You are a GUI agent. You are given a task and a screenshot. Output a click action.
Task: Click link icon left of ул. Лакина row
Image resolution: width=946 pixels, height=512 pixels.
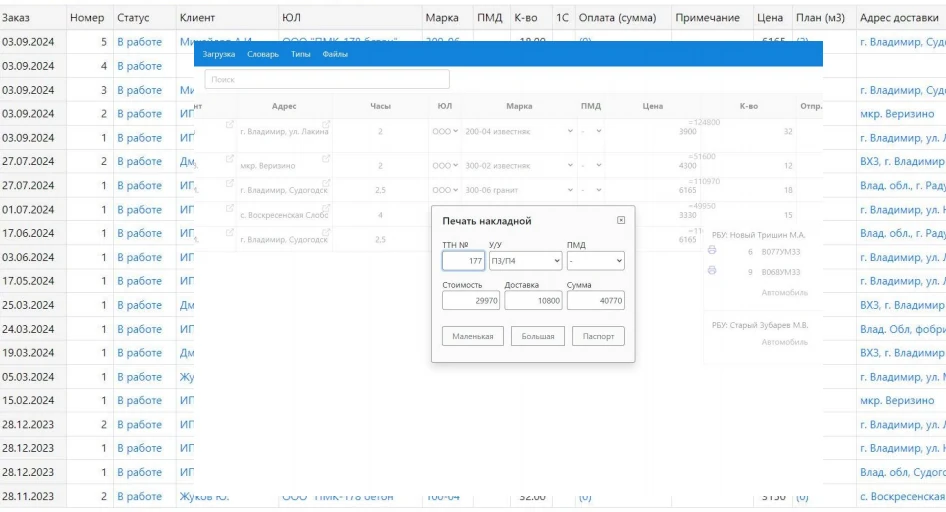(x=229, y=125)
